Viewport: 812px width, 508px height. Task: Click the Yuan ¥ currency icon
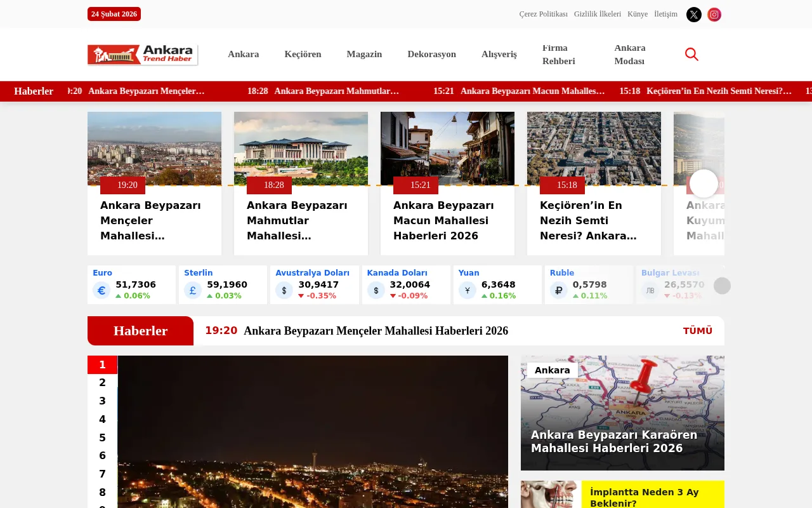tap(467, 290)
